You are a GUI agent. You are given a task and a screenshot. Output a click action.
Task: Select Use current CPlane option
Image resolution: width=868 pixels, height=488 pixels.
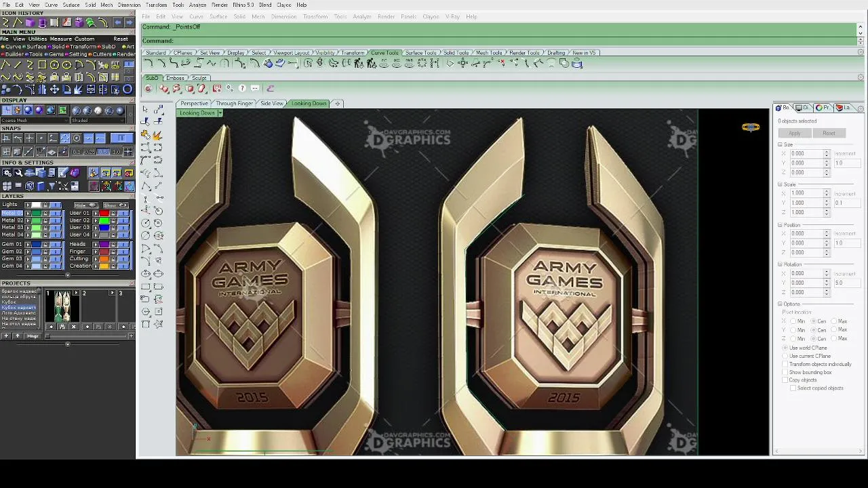pyautogui.click(x=785, y=356)
